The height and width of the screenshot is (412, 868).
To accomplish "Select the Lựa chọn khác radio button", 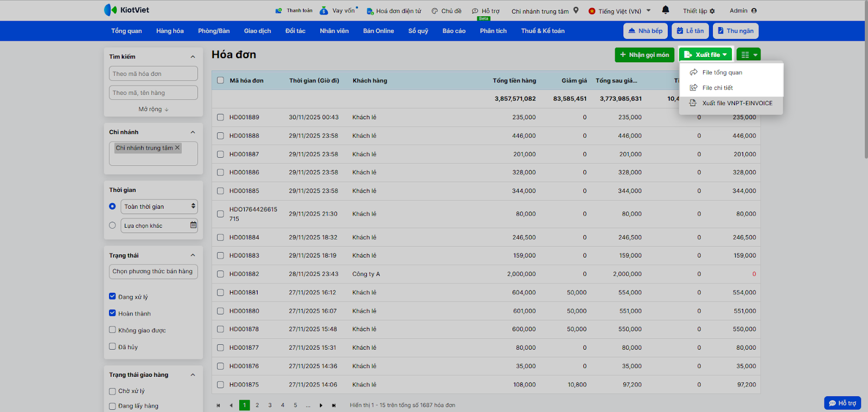I will point(112,226).
